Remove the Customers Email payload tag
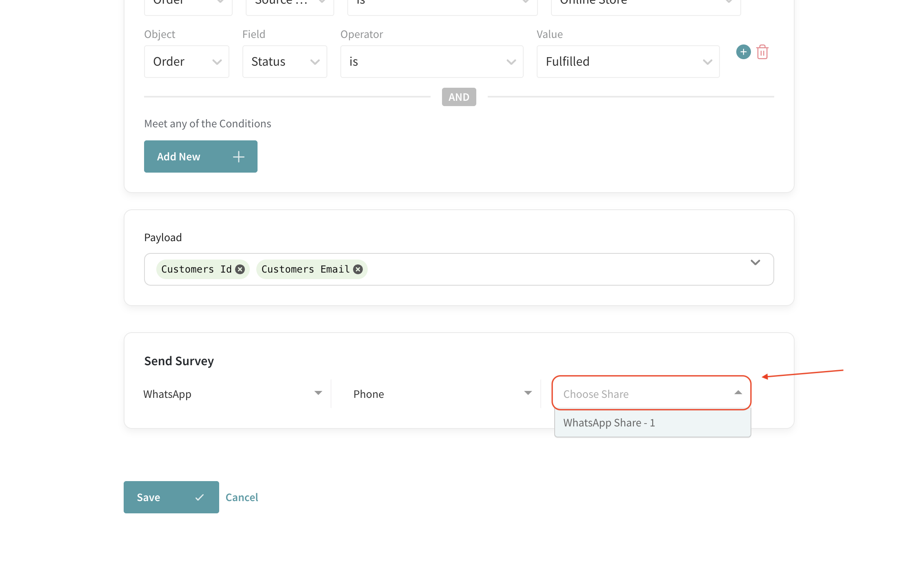The height and width of the screenshot is (577, 924). pos(358,269)
